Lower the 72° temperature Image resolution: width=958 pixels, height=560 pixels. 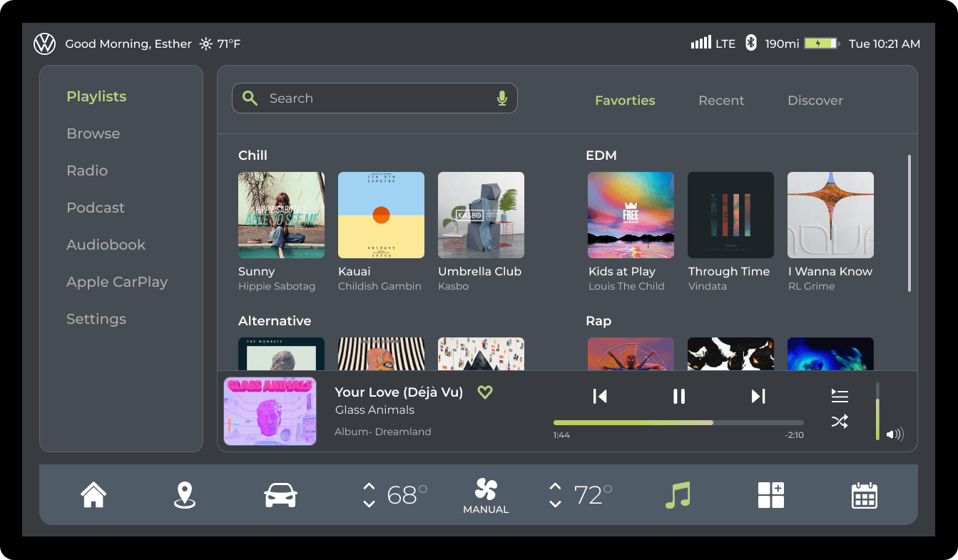(x=555, y=504)
